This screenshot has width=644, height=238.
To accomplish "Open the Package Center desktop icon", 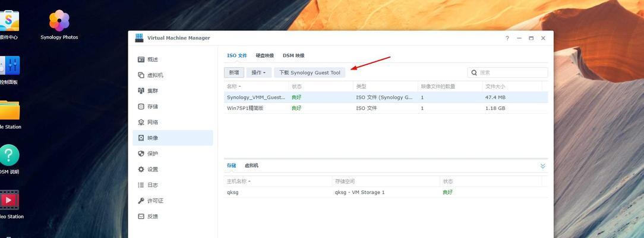I will (x=8, y=21).
